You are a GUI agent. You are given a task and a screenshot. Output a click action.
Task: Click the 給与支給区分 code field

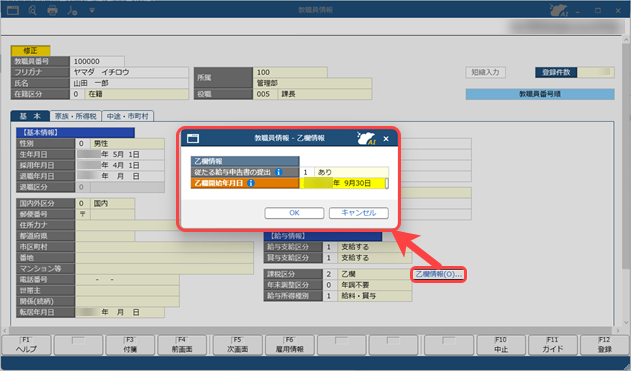click(330, 247)
